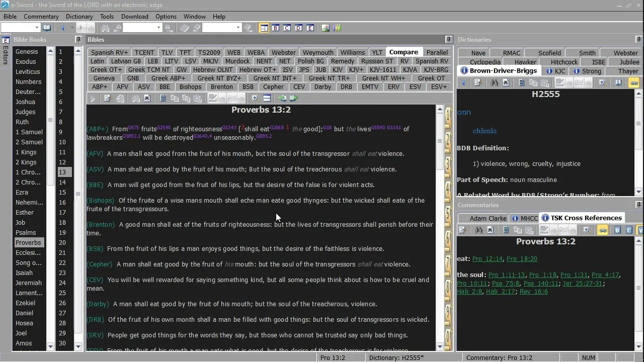Click the zoom magnifier in Commentaries toolbar
Screen dimensions: 644x362
point(587,230)
